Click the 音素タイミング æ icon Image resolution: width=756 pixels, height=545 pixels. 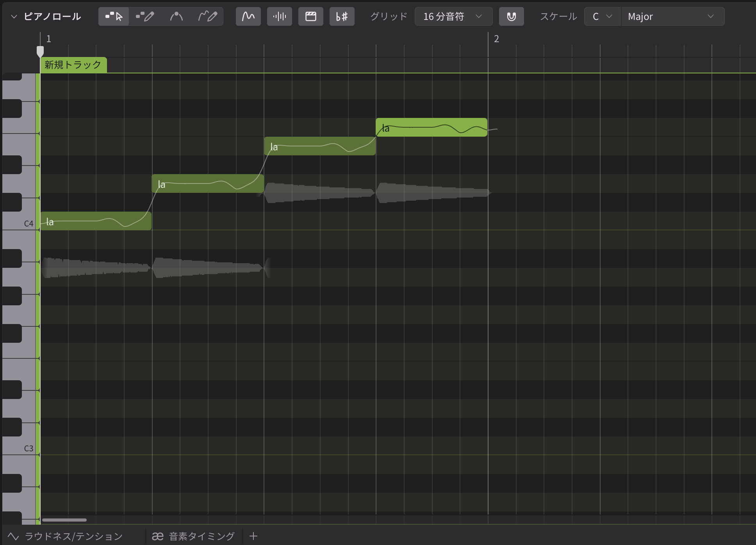[157, 536]
